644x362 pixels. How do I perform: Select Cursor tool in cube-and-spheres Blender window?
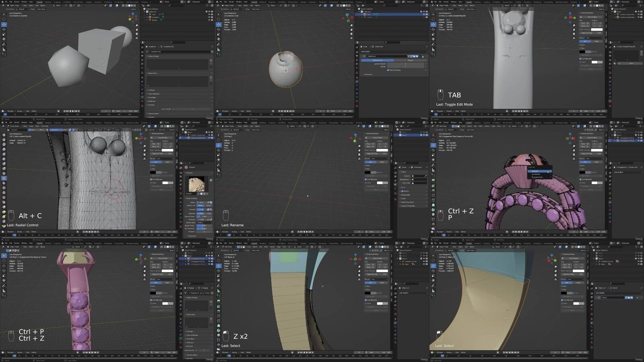pos(4,19)
